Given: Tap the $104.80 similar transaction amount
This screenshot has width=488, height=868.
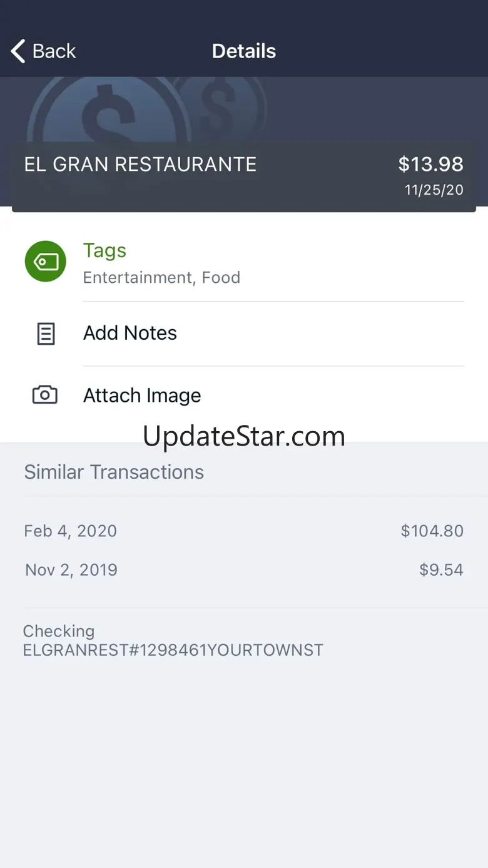Looking at the screenshot, I should 432,531.
